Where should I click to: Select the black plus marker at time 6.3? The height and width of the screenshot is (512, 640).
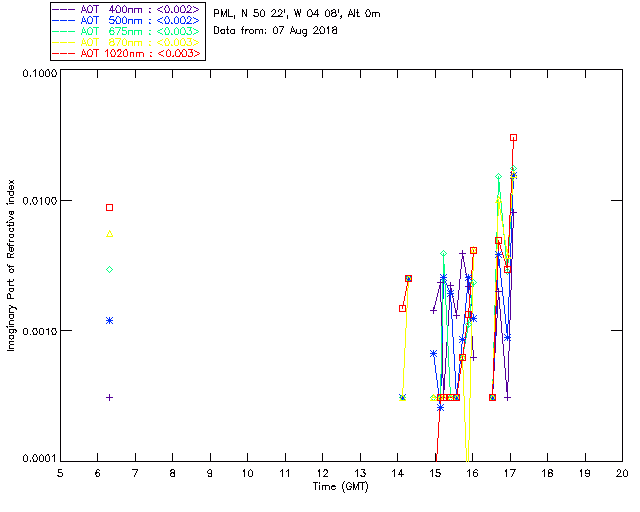coord(110,397)
